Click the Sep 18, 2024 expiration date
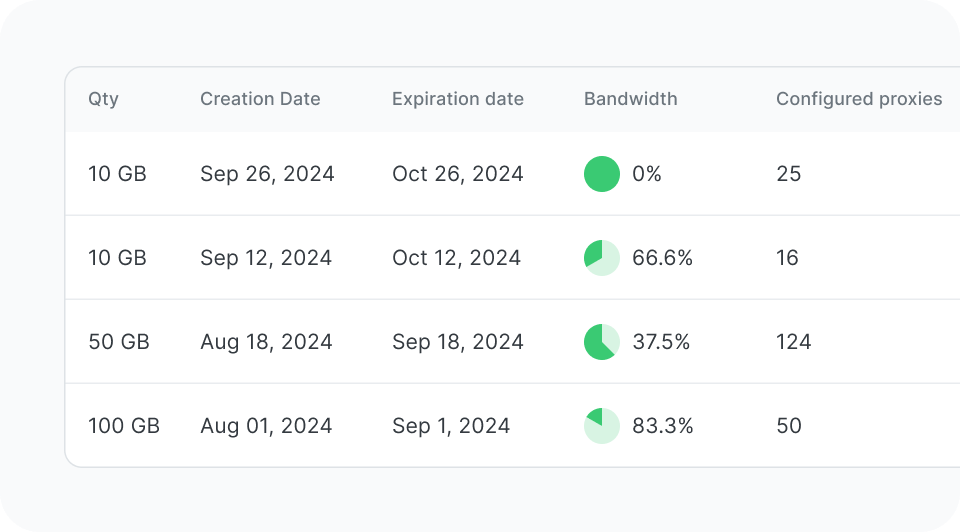Viewport: 960px width, 532px height. pyautogui.click(x=458, y=342)
